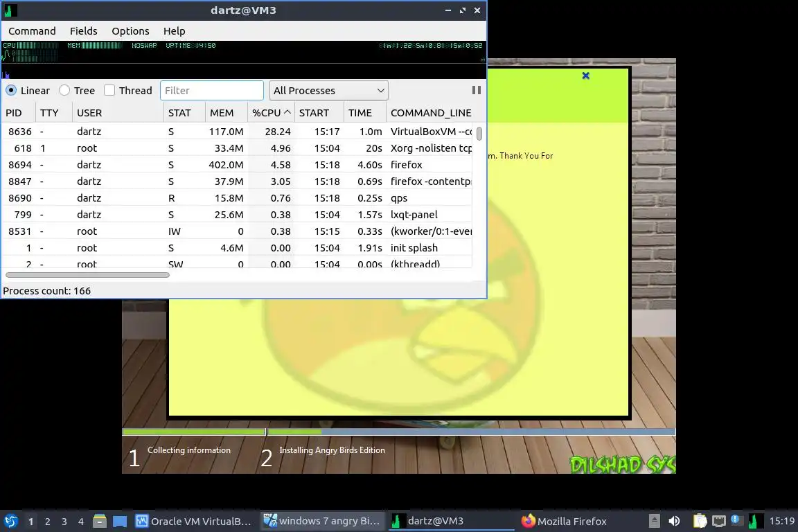Switch to virtual desktop 1
Viewport: 798px width, 532px height.
point(31,522)
